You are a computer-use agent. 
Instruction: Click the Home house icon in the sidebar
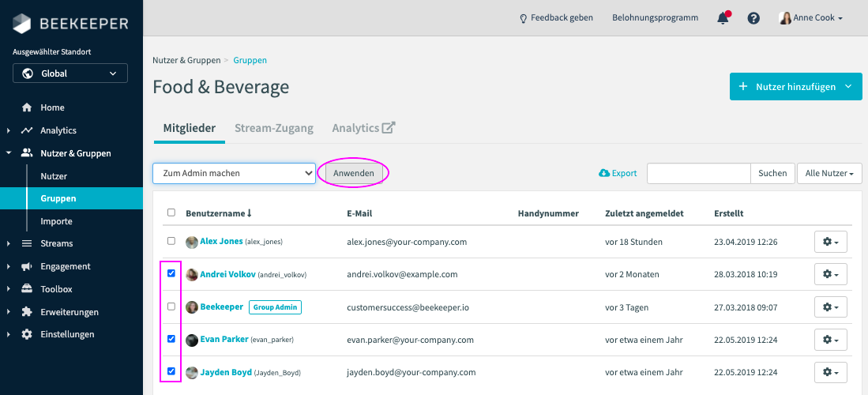point(27,107)
